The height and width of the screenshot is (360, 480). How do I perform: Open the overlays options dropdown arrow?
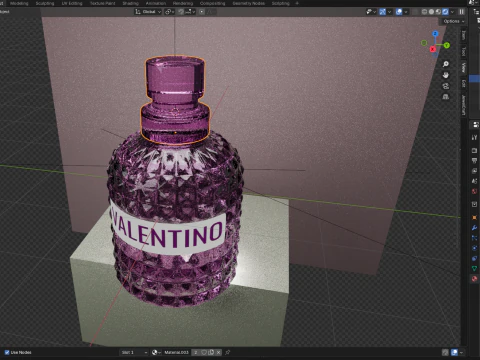pos(406,12)
